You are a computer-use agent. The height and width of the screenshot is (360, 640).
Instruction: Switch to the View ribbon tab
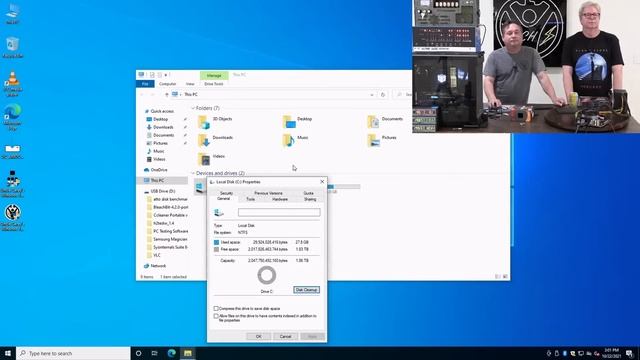pos(190,84)
